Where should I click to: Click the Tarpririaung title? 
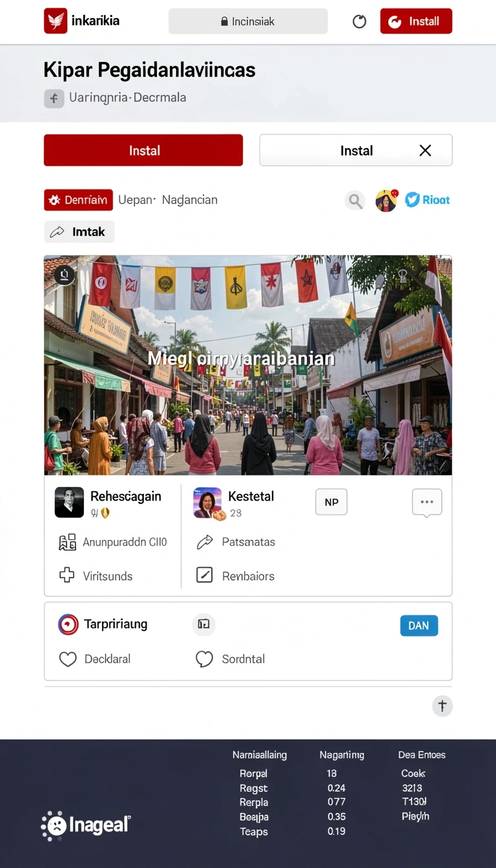116,625
